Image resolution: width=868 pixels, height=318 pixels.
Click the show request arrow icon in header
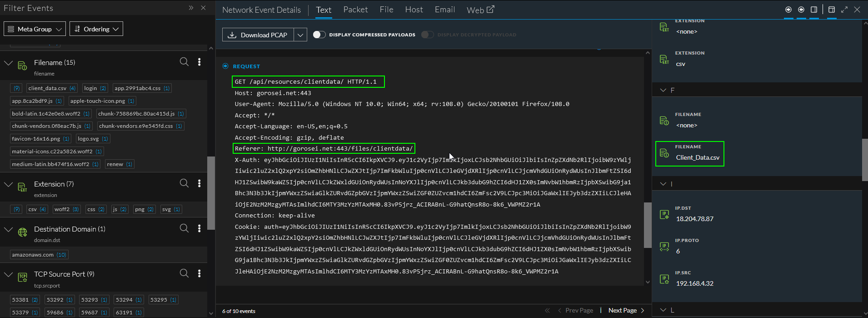coord(788,10)
